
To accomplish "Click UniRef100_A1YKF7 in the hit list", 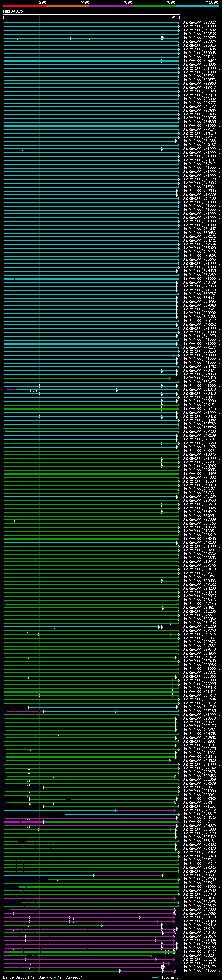I will (199, 88).
